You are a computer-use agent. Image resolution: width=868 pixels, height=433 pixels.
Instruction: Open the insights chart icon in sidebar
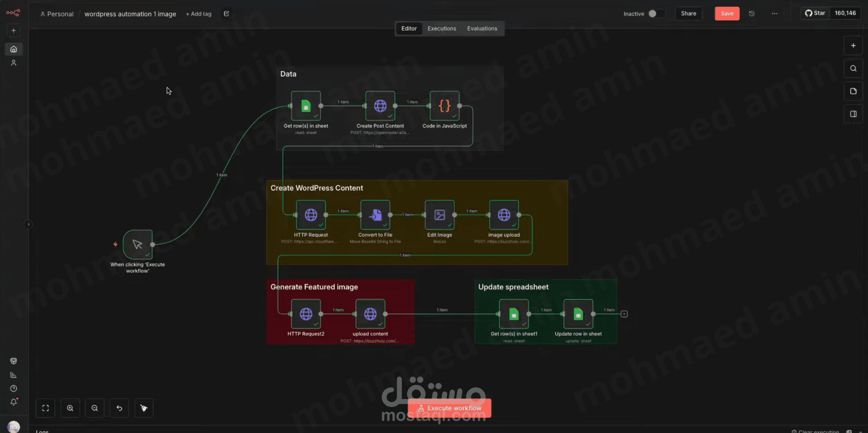click(14, 375)
